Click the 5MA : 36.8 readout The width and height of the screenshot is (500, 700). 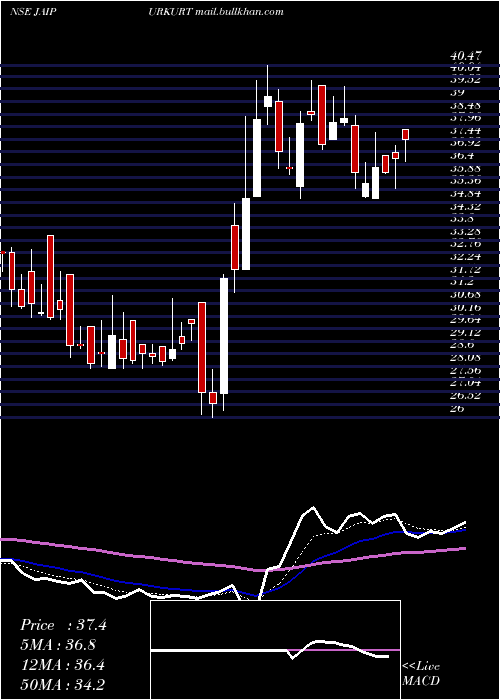click(58, 645)
